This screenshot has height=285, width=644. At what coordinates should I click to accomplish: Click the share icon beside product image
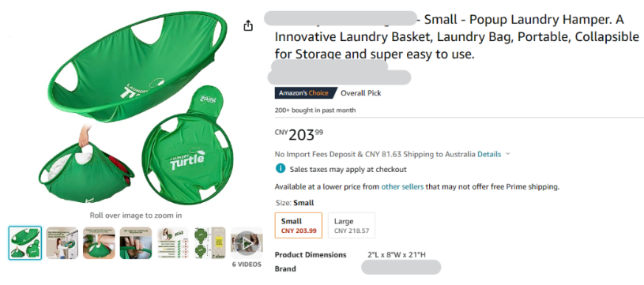point(247,26)
